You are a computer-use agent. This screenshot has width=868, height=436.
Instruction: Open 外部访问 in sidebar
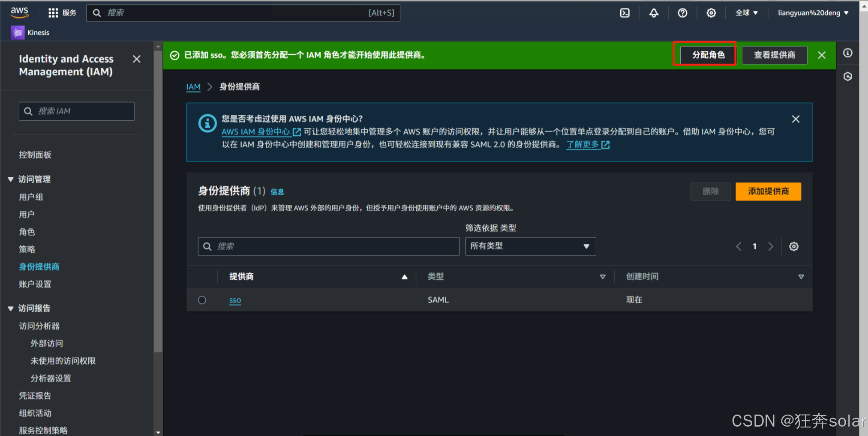47,343
